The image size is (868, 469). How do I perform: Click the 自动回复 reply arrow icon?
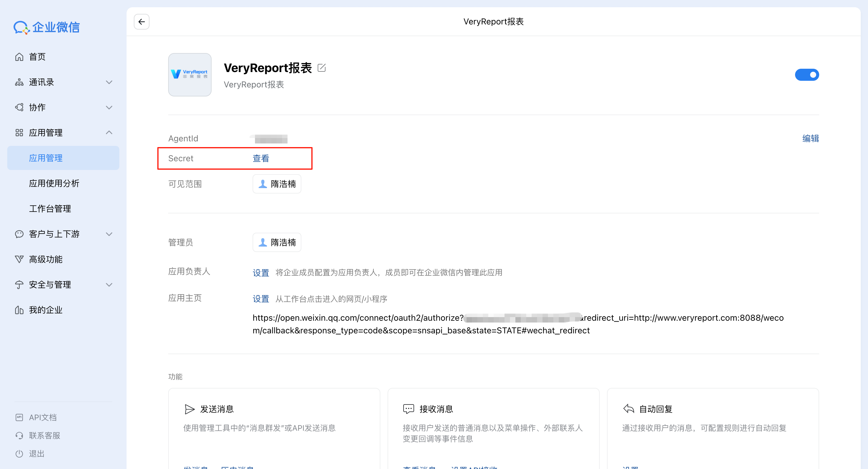[x=628, y=409]
